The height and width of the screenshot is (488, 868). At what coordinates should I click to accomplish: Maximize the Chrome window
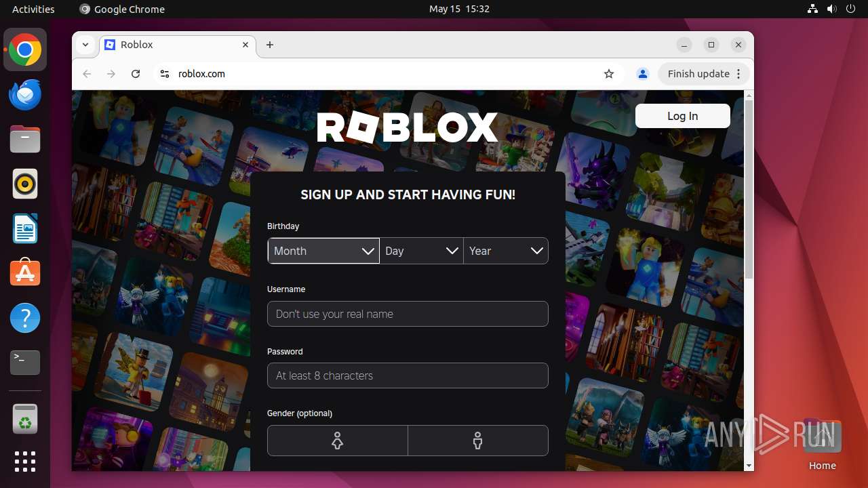711,45
